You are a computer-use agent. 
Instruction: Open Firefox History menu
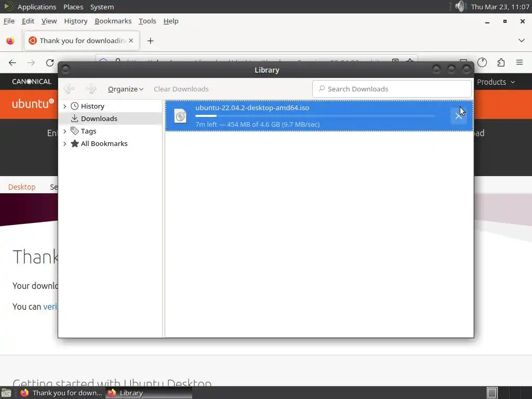[76, 21]
